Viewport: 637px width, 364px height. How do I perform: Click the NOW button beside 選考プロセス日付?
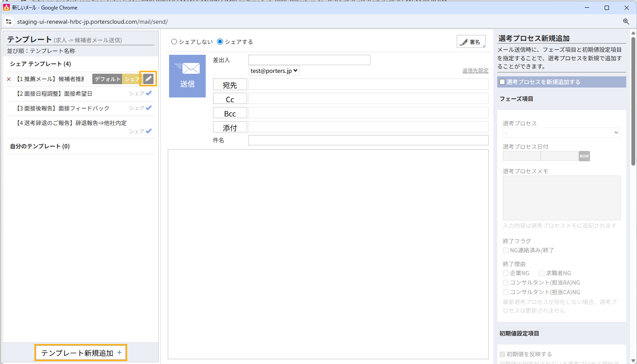(584, 156)
